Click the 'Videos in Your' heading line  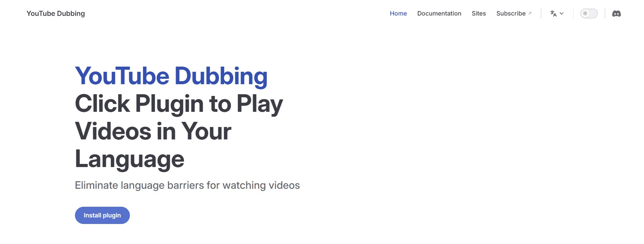[153, 131]
